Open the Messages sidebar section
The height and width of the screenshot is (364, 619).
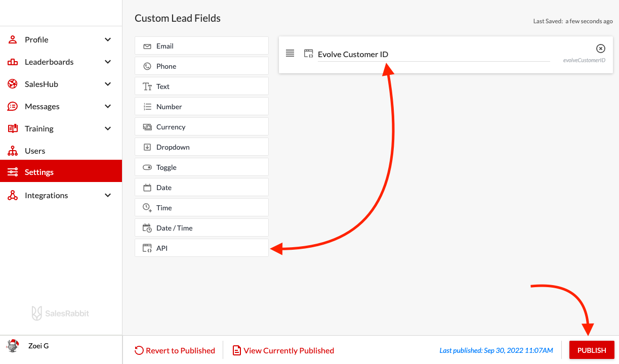click(x=61, y=106)
